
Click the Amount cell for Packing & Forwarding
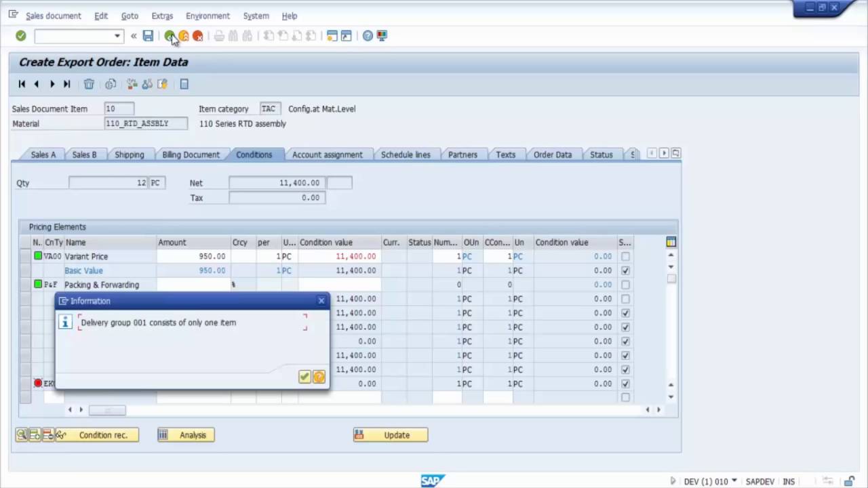pos(194,285)
